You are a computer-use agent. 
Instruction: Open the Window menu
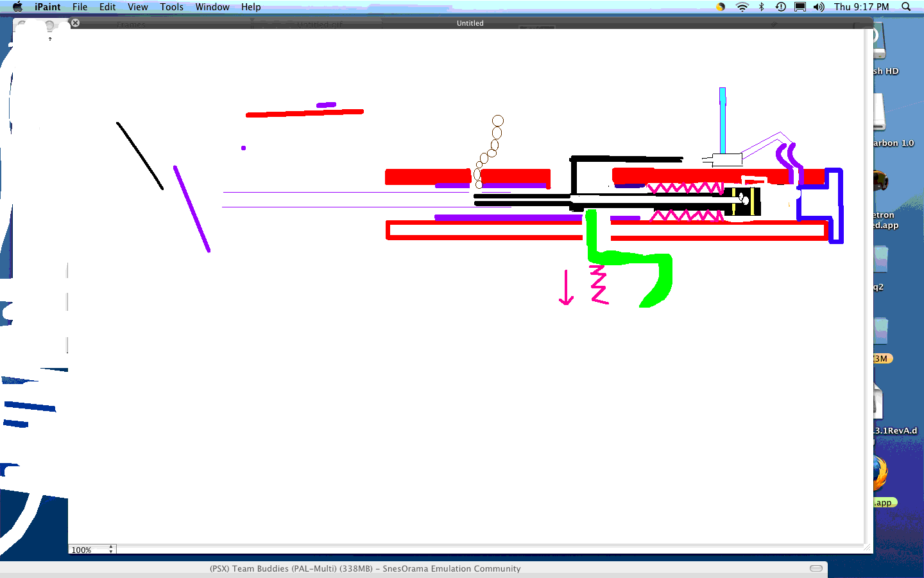coord(212,7)
